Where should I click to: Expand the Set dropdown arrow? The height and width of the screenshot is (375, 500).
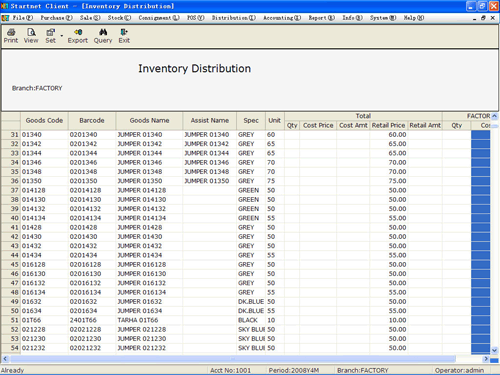(x=62, y=35)
